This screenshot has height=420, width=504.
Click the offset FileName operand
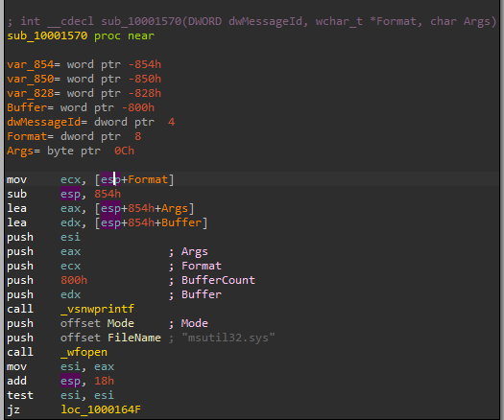110,338
